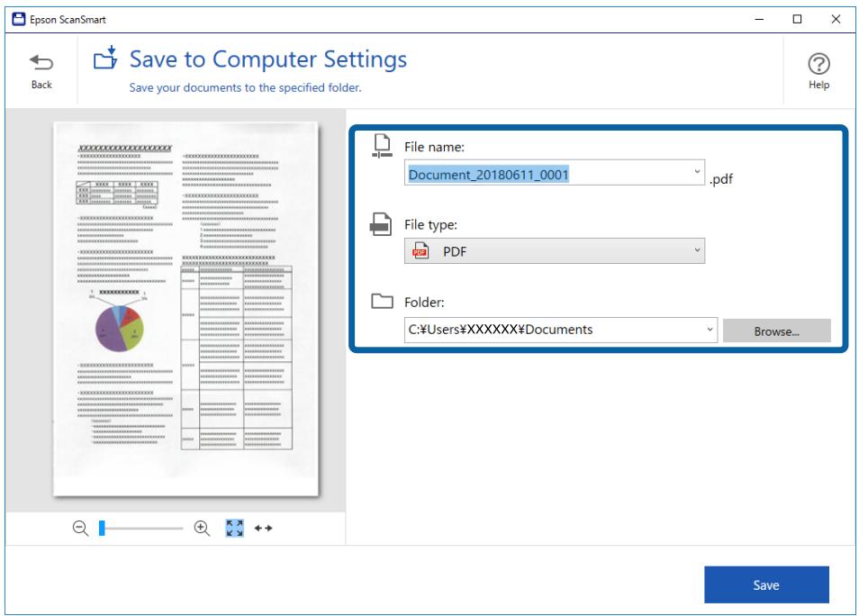Click the "File name:" label
The height and width of the screenshot is (616, 859).
pyautogui.click(x=434, y=147)
